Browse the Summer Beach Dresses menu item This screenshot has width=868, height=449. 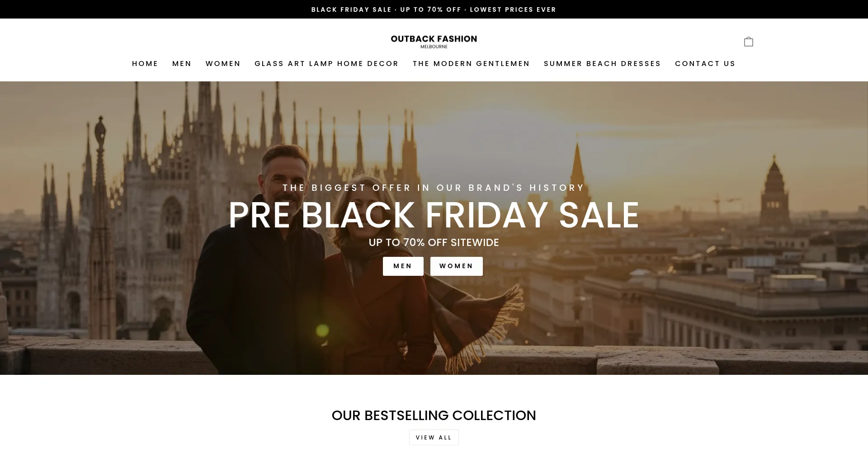tap(602, 64)
